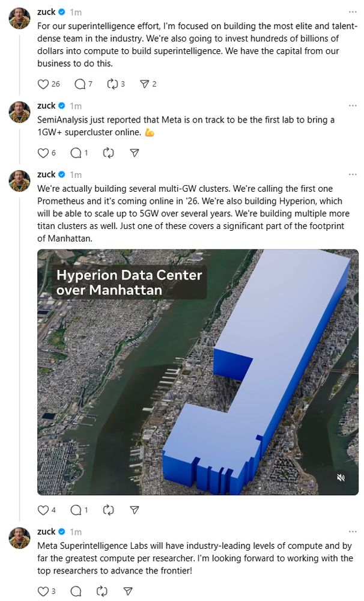Open zuck profile picture on second post
The height and width of the screenshot is (601, 364).
[x=20, y=112]
